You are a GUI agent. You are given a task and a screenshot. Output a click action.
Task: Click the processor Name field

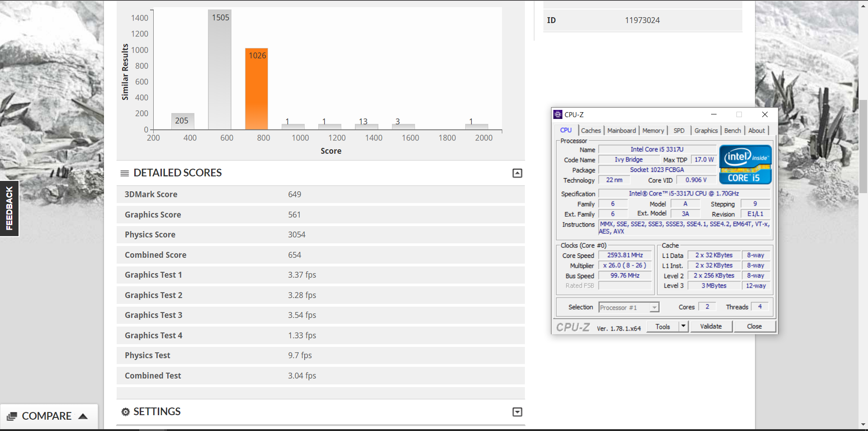(657, 150)
